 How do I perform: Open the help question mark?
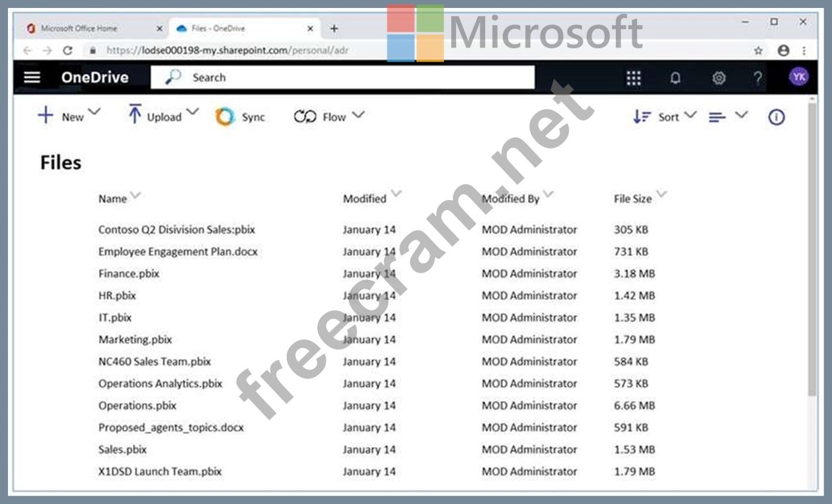[757, 78]
